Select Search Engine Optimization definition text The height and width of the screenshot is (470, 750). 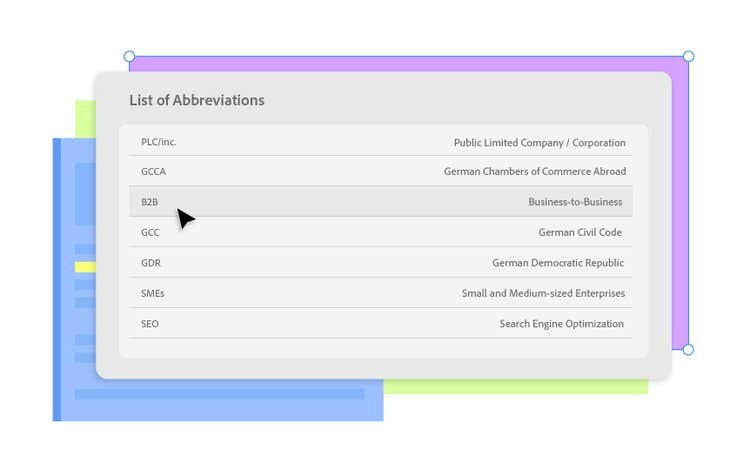(561, 324)
